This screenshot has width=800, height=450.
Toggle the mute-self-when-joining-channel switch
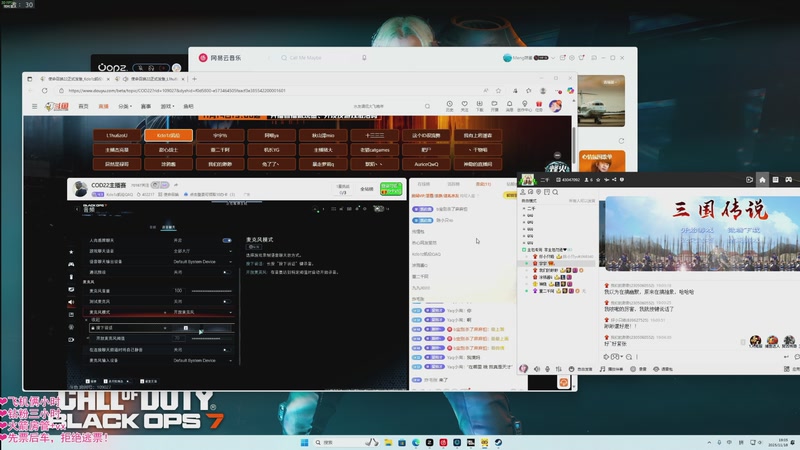227,350
